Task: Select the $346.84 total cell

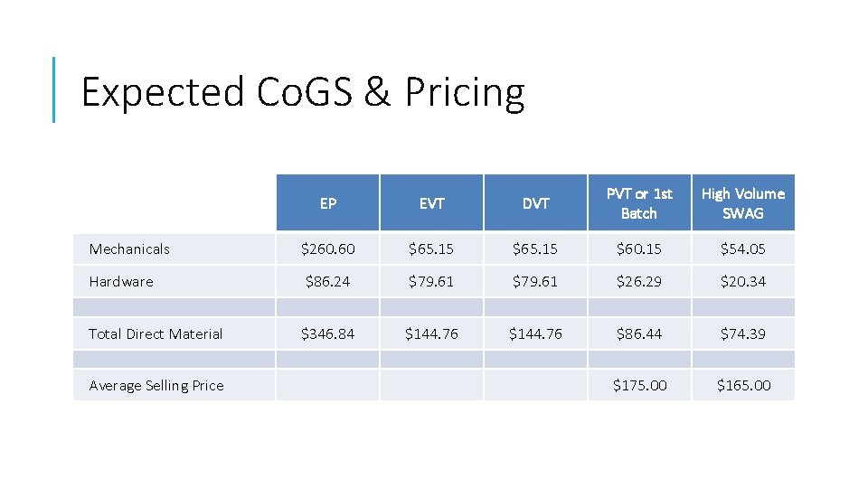Action: point(328,333)
